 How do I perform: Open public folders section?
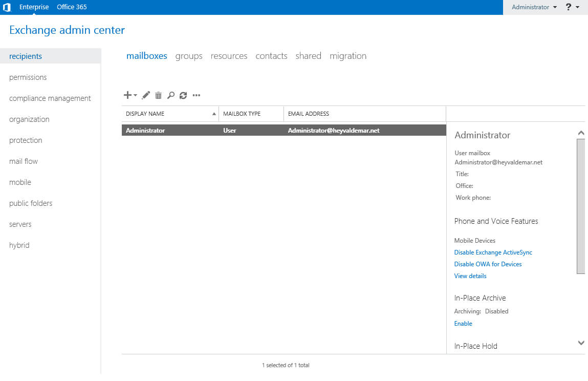click(31, 203)
